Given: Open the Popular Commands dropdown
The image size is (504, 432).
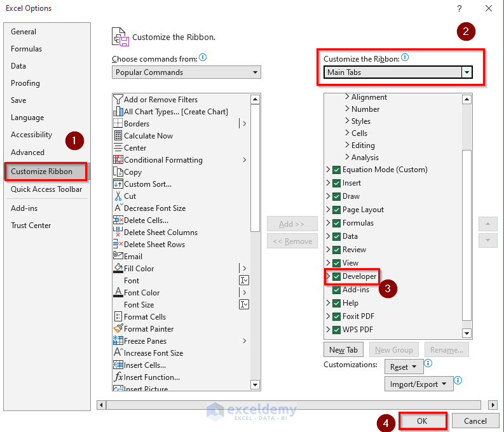Looking at the screenshot, I should pyautogui.click(x=186, y=72).
